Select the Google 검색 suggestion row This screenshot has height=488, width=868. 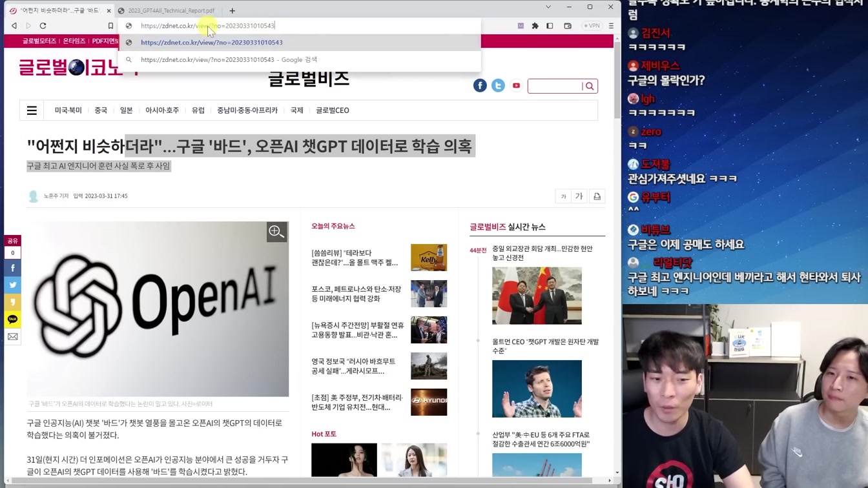coord(300,59)
